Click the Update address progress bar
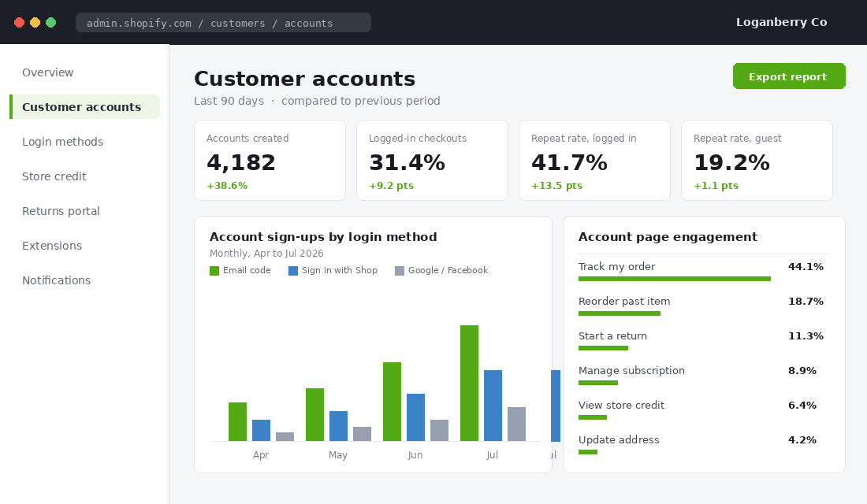 588,452
